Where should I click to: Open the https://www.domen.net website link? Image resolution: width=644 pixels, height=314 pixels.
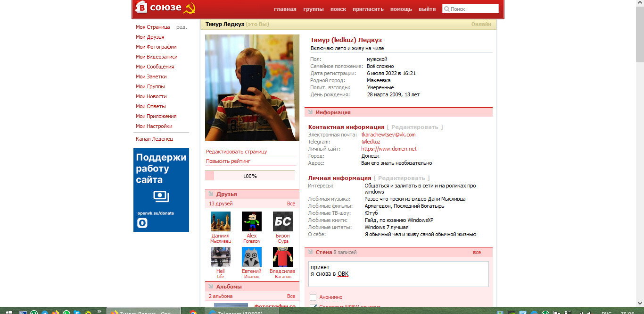[x=389, y=149]
